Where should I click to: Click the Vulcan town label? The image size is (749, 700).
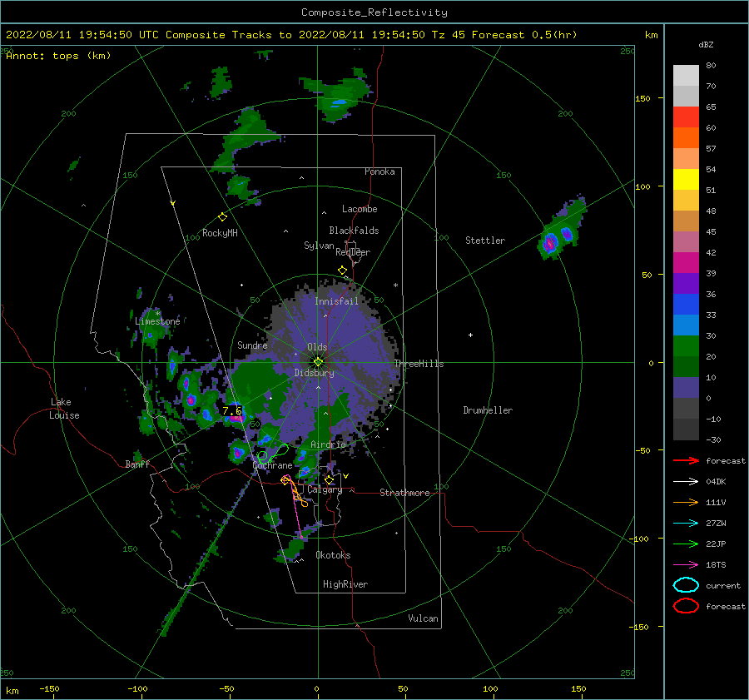pos(423,618)
